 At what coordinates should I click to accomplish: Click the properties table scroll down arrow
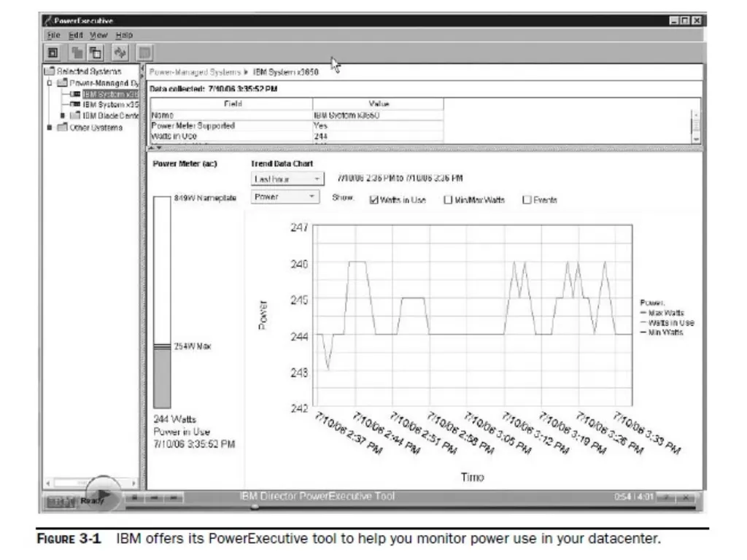tap(696, 139)
